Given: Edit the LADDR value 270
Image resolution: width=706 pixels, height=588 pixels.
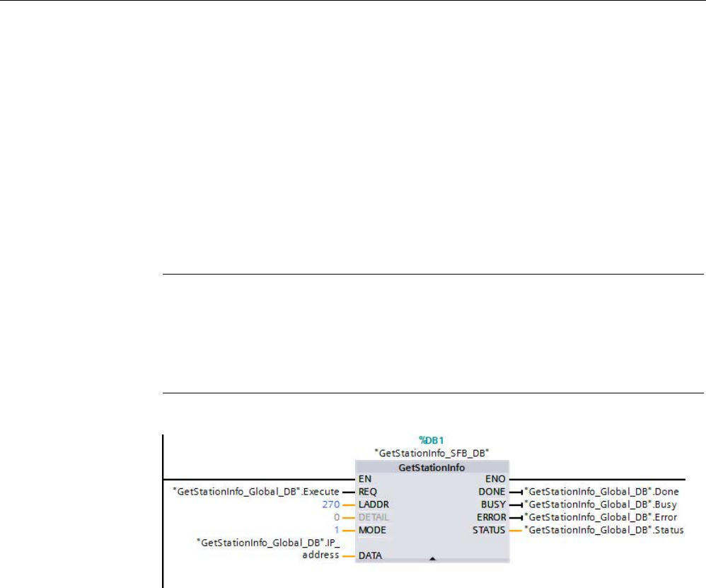Looking at the screenshot, I should click(331, 505).
